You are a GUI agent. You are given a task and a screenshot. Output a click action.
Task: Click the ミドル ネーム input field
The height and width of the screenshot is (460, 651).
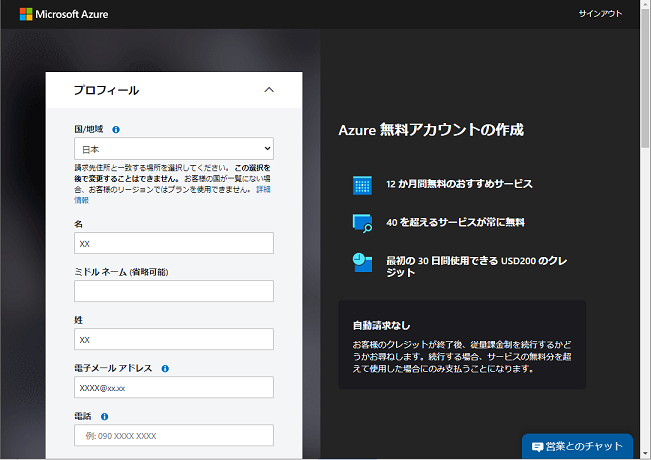tap(174, 291)
